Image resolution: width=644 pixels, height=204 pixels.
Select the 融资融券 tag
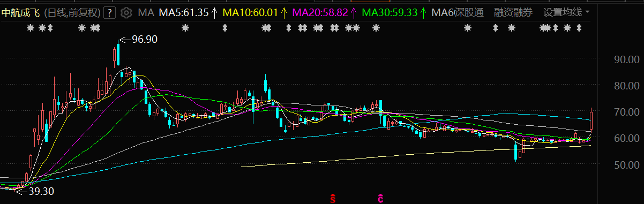click(x=513, y=12)
